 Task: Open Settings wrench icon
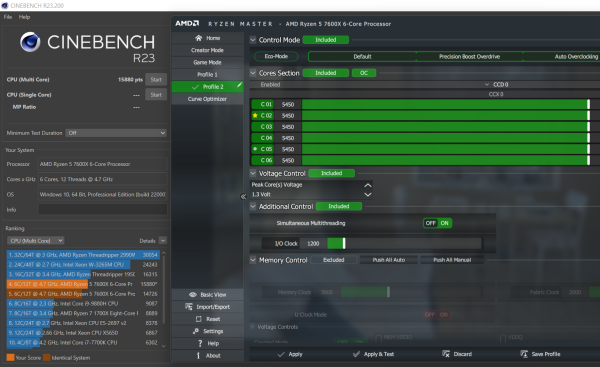pyautogui.click(x=196, y=331)
